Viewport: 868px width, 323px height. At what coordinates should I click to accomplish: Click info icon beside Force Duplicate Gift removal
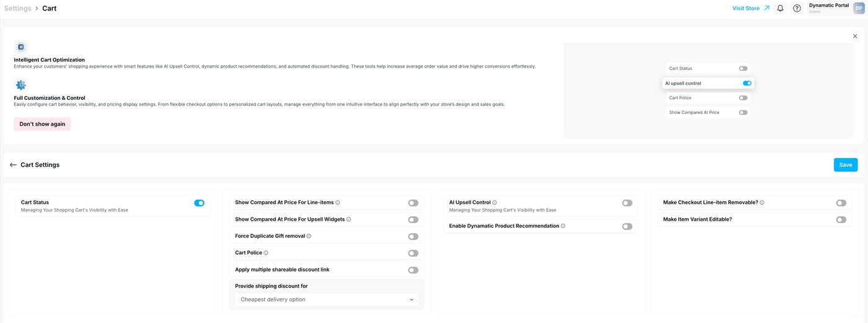309,236
